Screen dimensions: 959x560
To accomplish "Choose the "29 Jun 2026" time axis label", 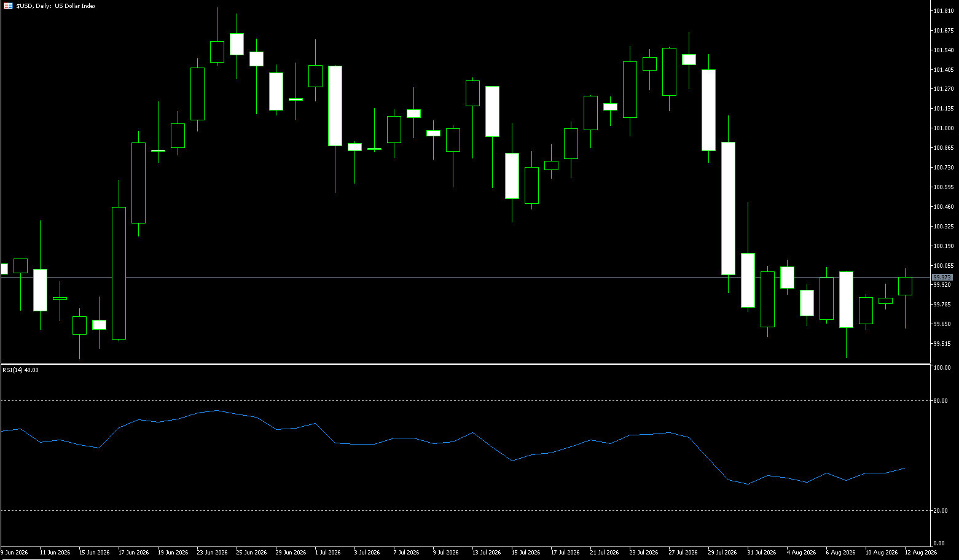I will tap(291, 553).
